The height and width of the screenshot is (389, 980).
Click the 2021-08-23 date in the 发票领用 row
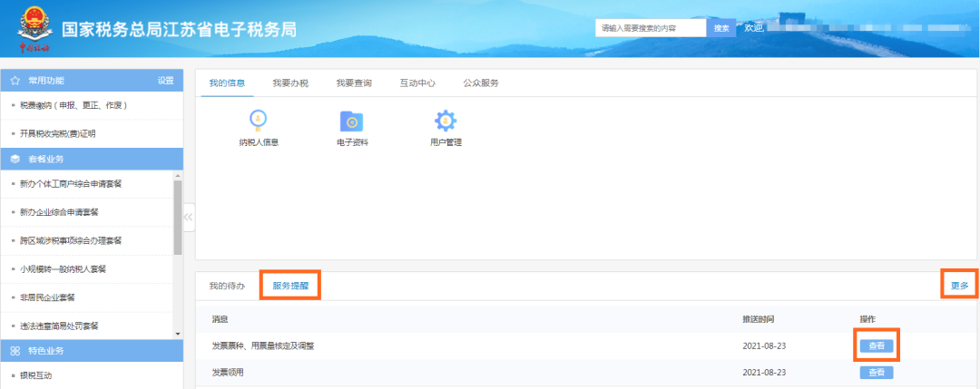coord(764,373)
